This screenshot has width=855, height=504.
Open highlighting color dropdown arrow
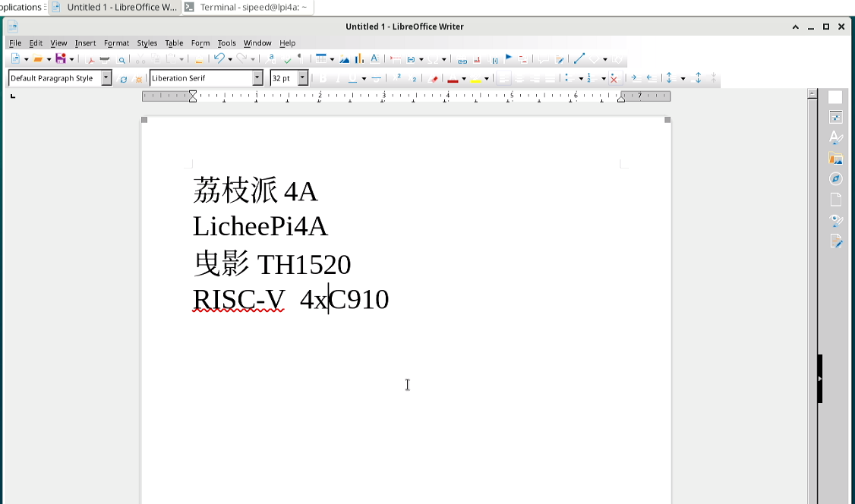point(487,79)
